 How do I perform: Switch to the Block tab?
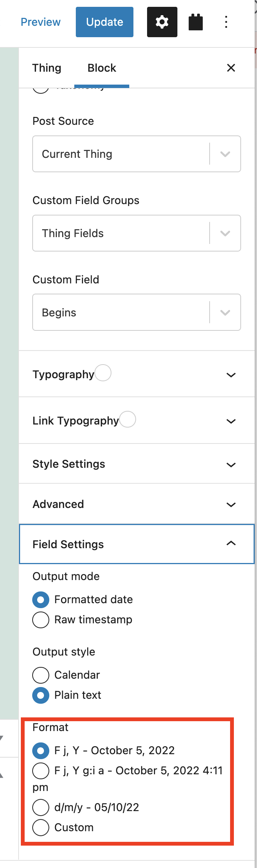(102, 68)
